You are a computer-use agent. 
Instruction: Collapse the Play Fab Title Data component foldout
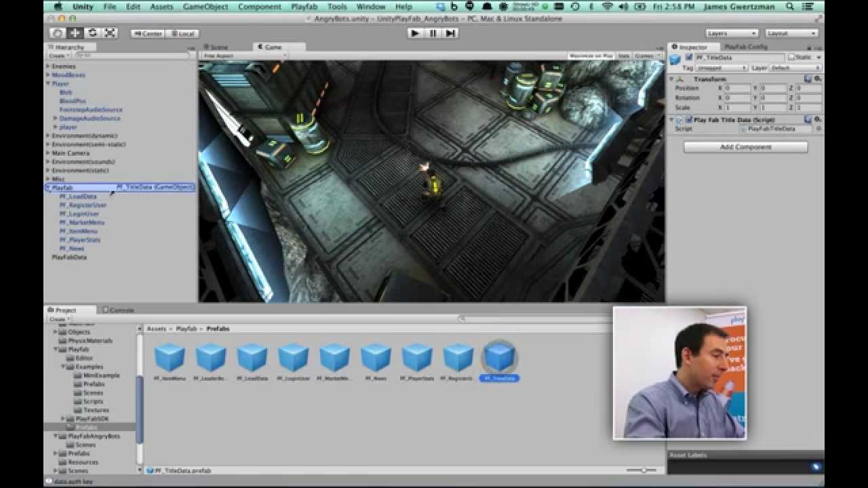point(672,119)
